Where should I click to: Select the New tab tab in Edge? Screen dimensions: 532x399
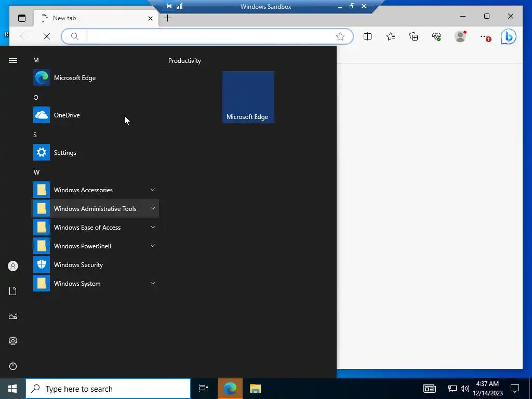coord(95,18)
